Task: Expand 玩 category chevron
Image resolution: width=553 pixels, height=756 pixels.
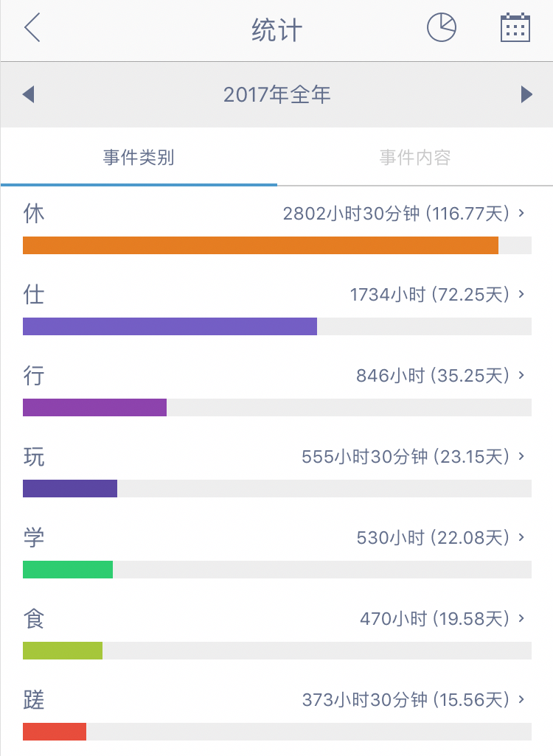Action: pyautogui.click(x=521, y=455)
